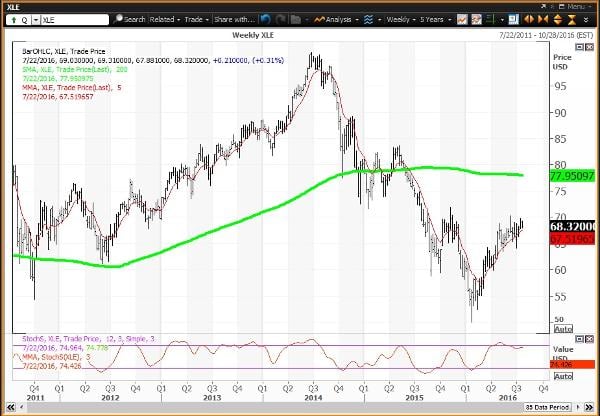Expand the bar-style dropdown arrow

502,20
